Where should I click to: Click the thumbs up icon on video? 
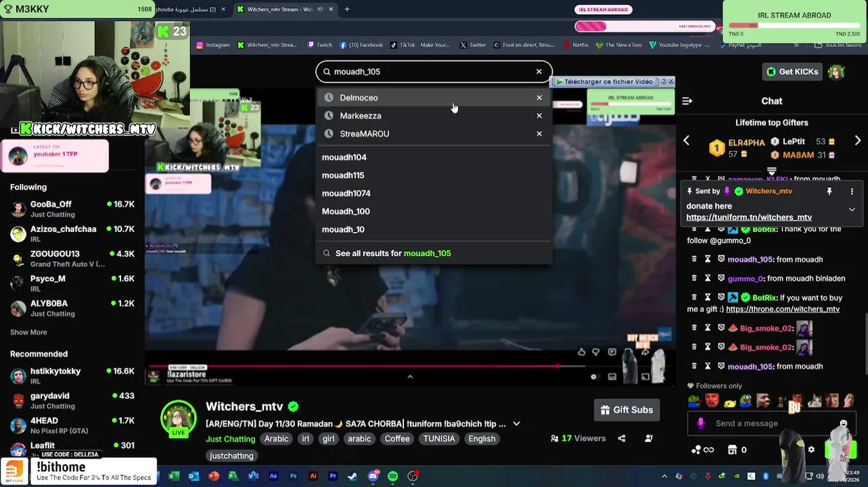[581, 352]
